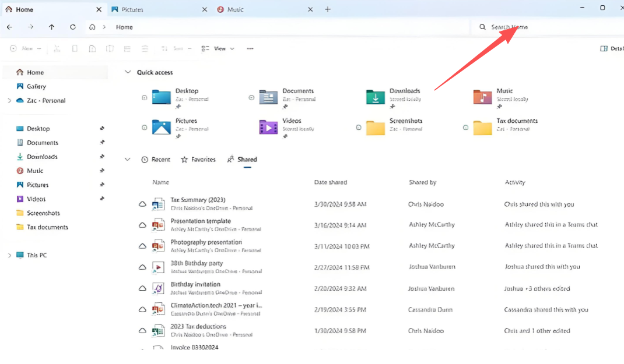This screenshot has height=364, width=624.
Task: Open the Tax Summary (2023) file
Action: [x=198, y=200]
